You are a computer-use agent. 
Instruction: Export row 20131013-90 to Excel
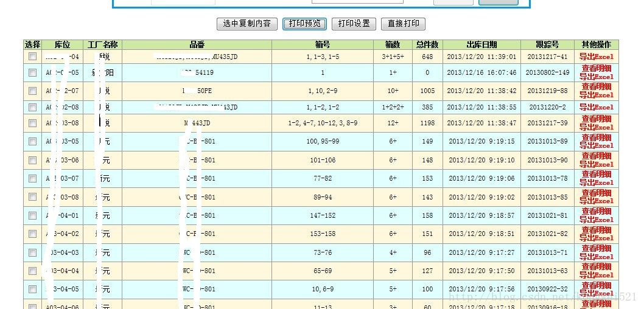[x=597, y=164]
